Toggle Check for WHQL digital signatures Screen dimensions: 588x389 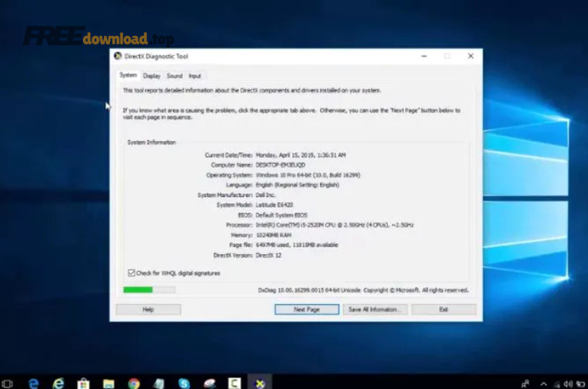[x=131, y=273]
